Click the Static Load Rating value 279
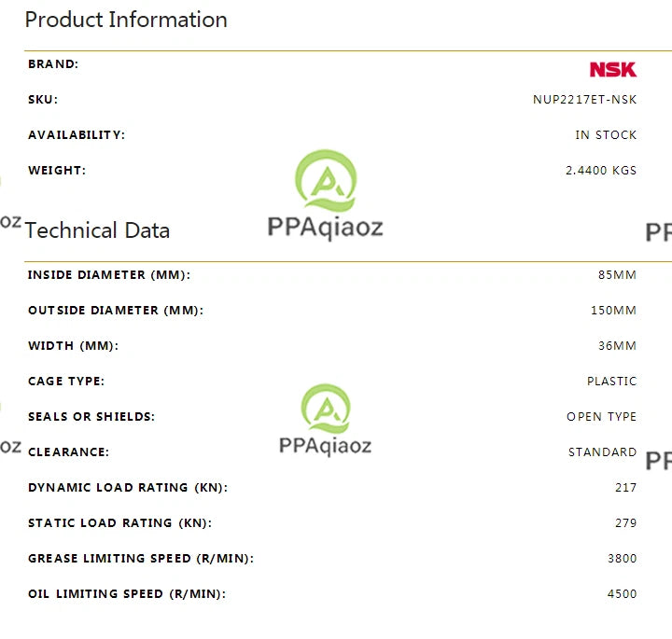 pos(625,523)
